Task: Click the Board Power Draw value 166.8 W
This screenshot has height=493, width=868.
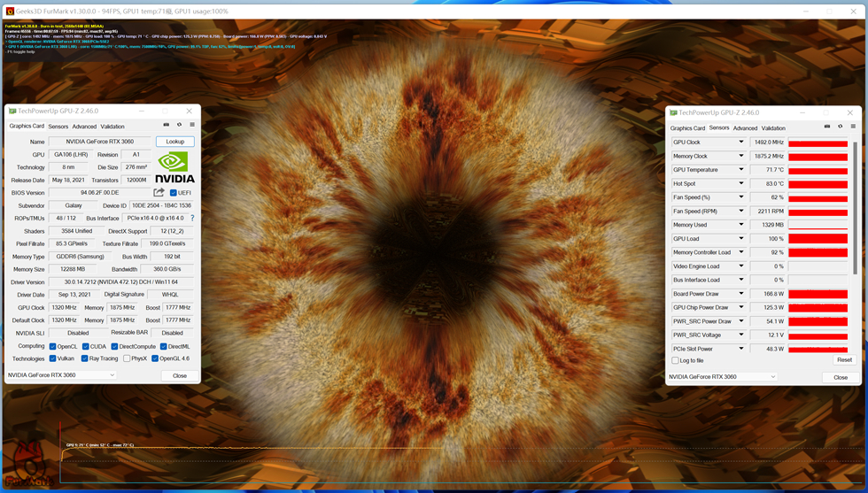Action: point(767,294)
